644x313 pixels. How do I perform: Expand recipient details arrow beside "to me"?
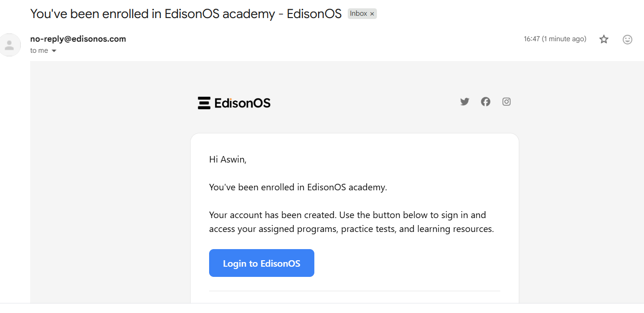point(54,51)
